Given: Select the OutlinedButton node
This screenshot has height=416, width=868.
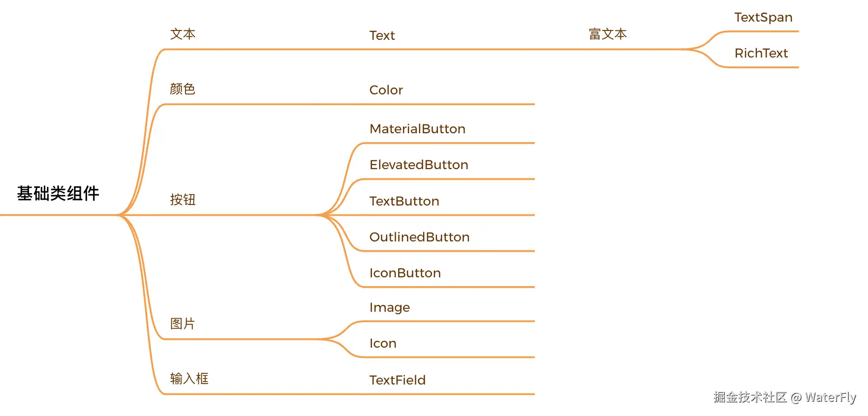Looking at the screenshot, I should tap(419, 237).
